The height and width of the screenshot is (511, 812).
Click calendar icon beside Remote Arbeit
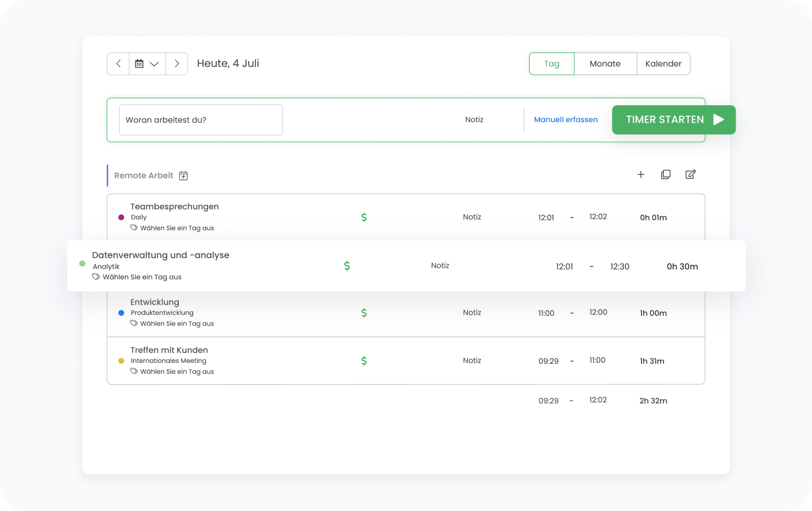click(184, 176)
